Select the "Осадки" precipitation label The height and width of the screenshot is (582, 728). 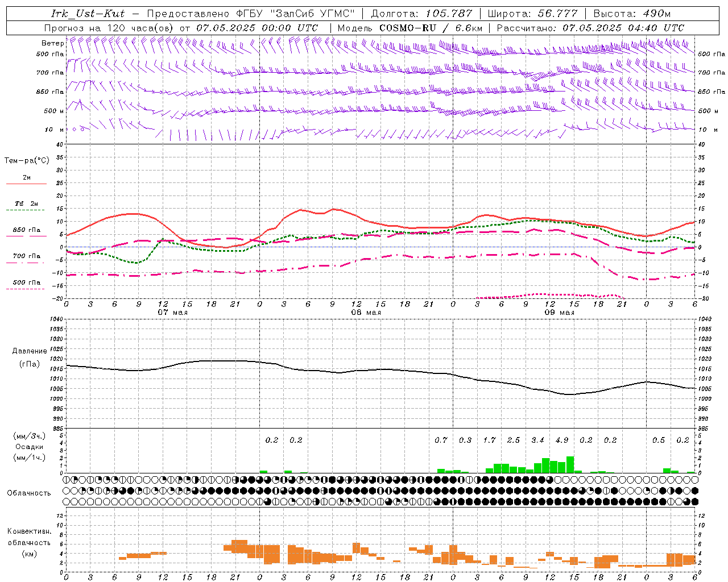[x=30, y=447]
